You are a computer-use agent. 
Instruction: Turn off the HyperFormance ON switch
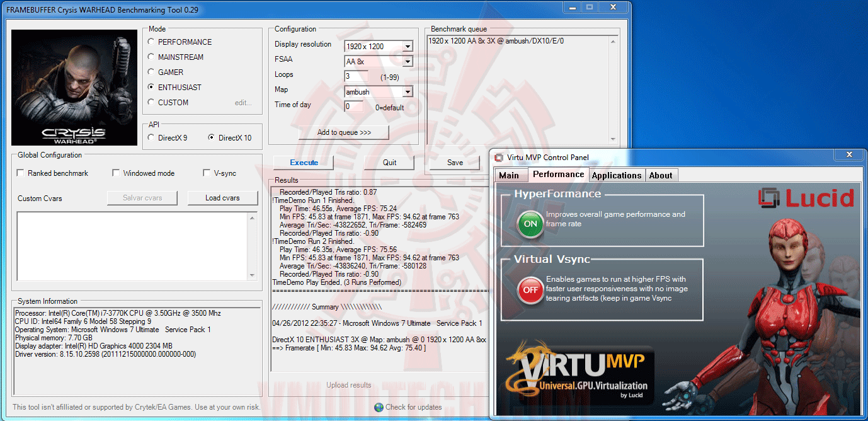coord(530,224)
